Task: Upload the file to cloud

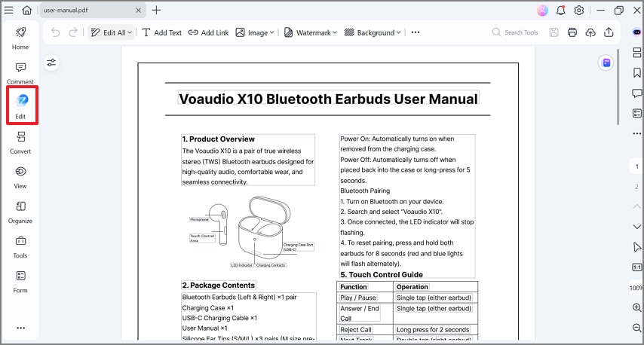Action: point(590,32)
